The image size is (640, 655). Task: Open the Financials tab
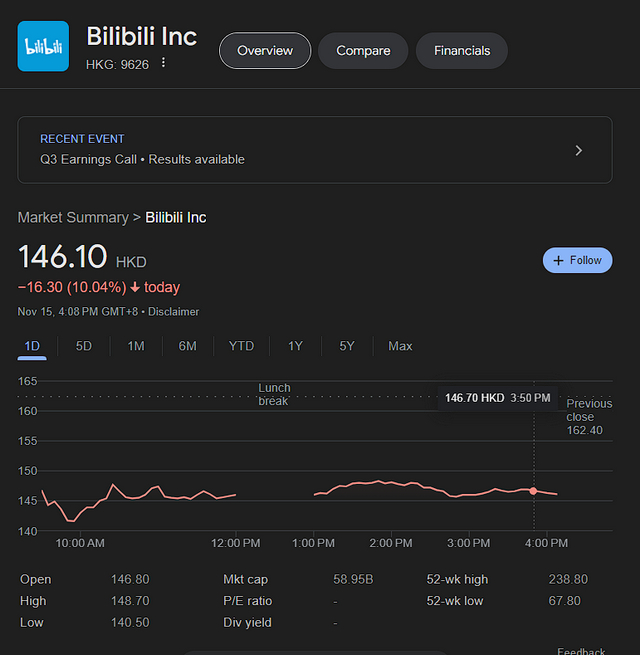tap(462, 50)
